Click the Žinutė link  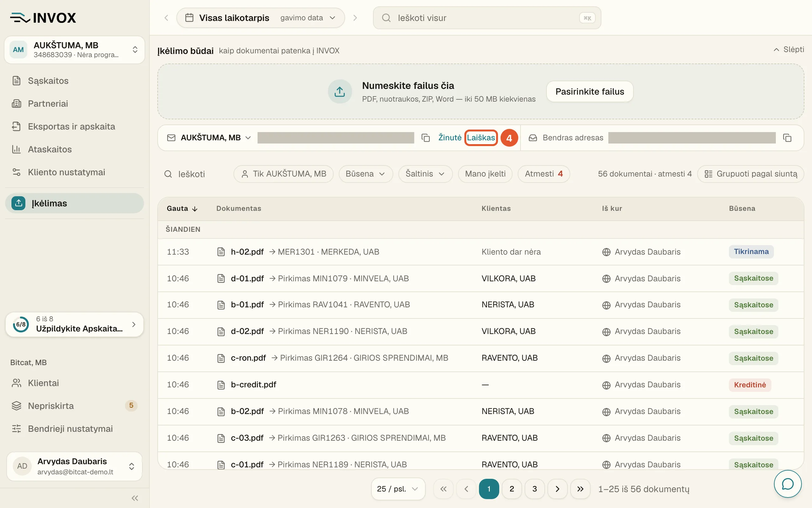(x=450, y=138)
